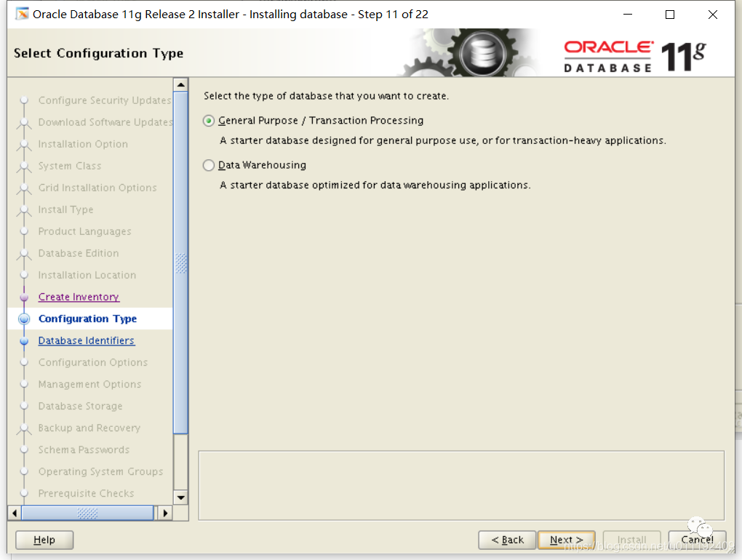Viewport: 742px width, 560px height.
Task: Click 'Select the type of database' instruction text
Action: 326,96
